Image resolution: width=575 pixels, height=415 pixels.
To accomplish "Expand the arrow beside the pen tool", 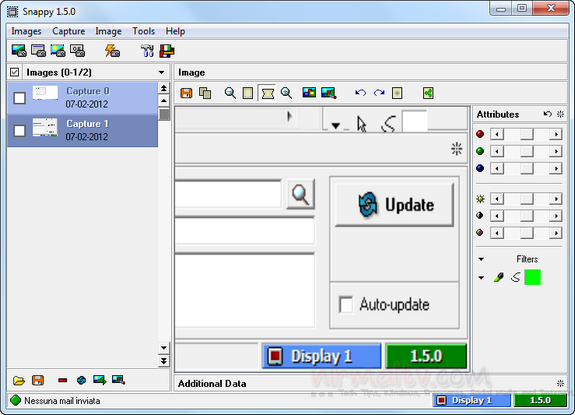I will point(481,278).
